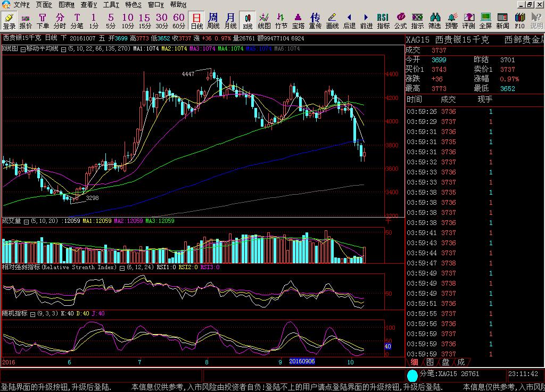Select the 60分 sixty-minute period
Image resolution: width=545 pixels, height=392 pixels.
(x=179, y=21)
